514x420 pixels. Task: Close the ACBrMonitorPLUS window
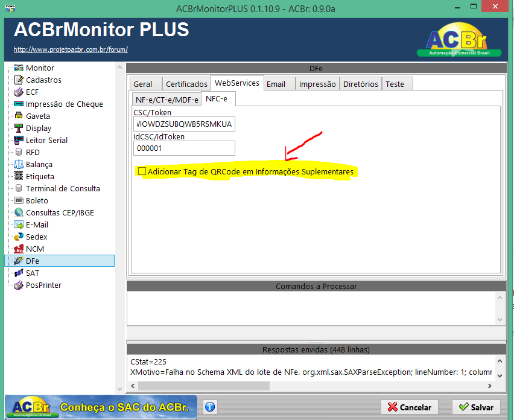[x=495, y=6]
